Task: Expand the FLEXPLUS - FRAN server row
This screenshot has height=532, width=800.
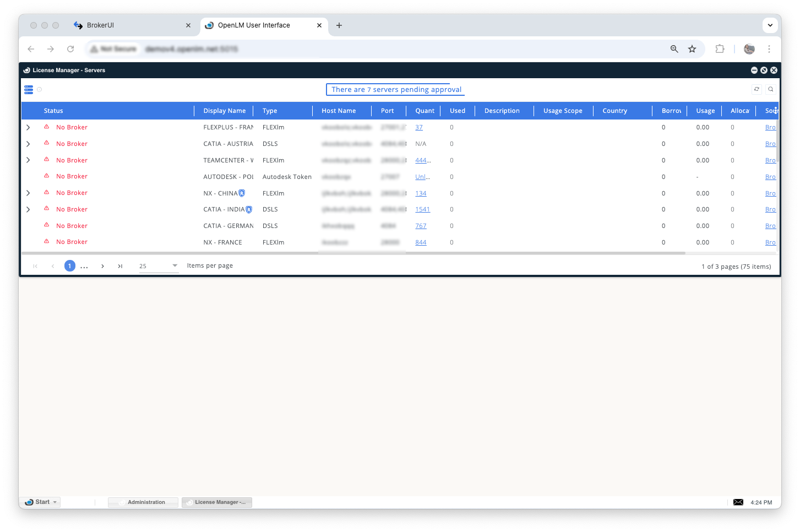Action: click(x=28, y=127)
